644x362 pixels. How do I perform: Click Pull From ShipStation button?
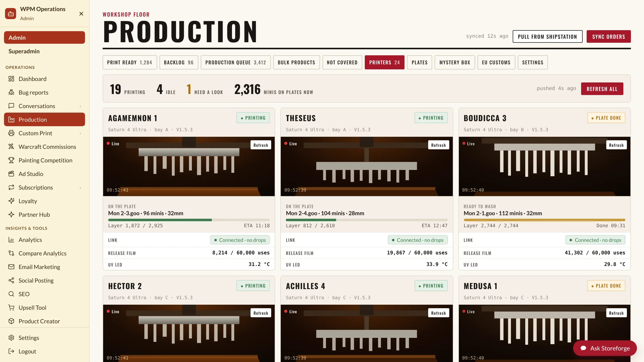click(547, 37)
